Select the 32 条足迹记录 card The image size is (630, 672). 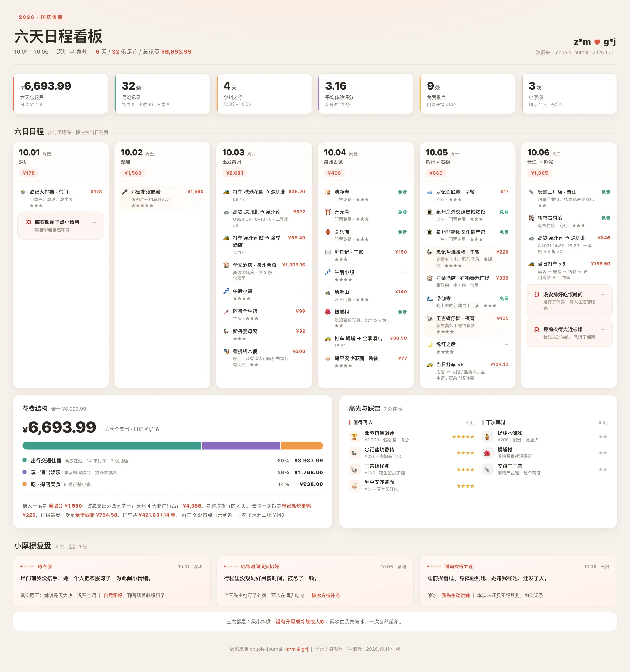tap(162, 94)
